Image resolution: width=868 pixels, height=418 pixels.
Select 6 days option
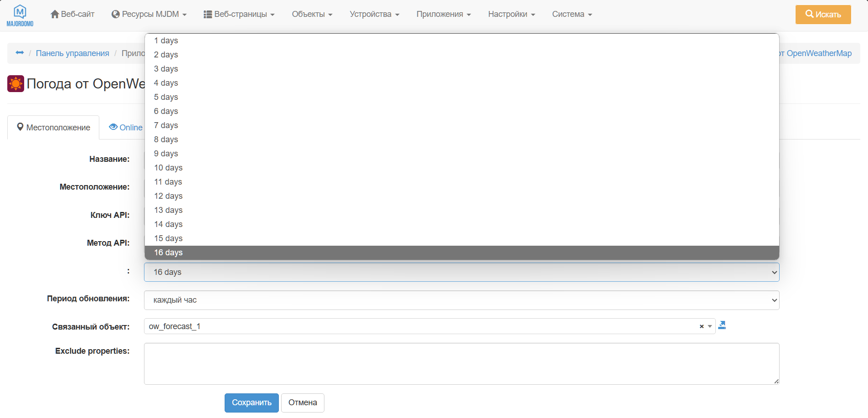(x=462, y=111)
